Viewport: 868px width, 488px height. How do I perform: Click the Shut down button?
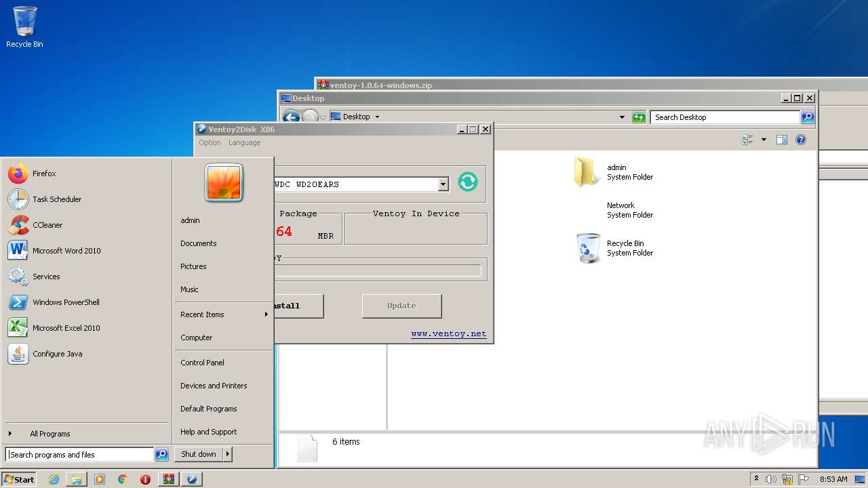(x=199, y=454)
